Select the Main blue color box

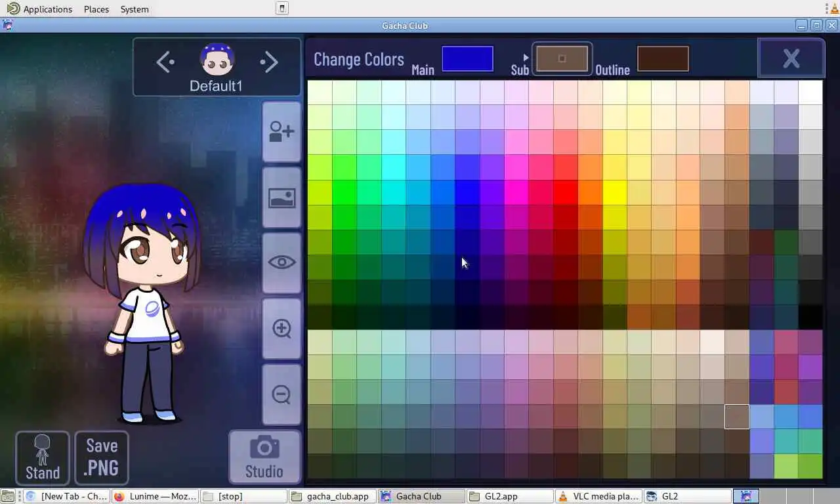point(467,58)
